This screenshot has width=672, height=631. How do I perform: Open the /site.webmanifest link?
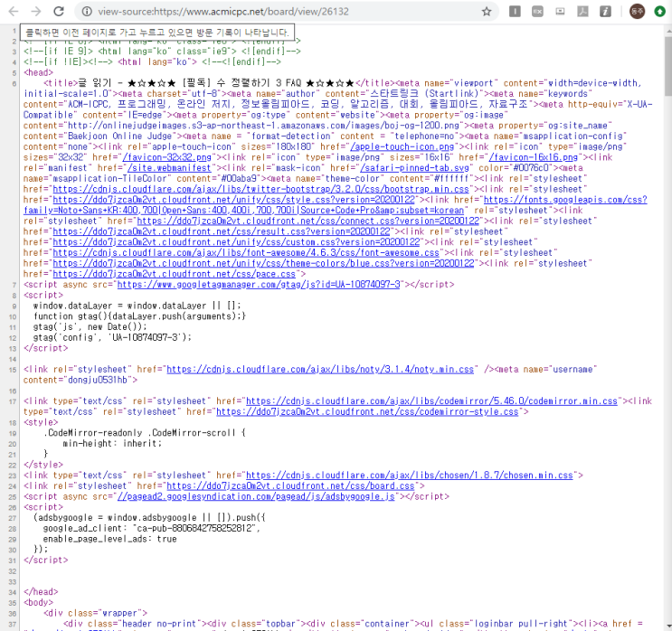169,168
